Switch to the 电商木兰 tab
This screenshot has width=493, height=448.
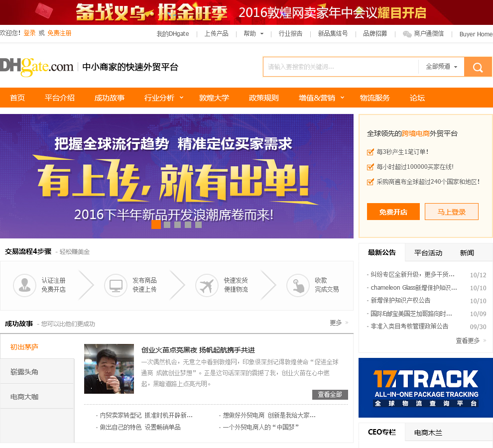point(428,433)
